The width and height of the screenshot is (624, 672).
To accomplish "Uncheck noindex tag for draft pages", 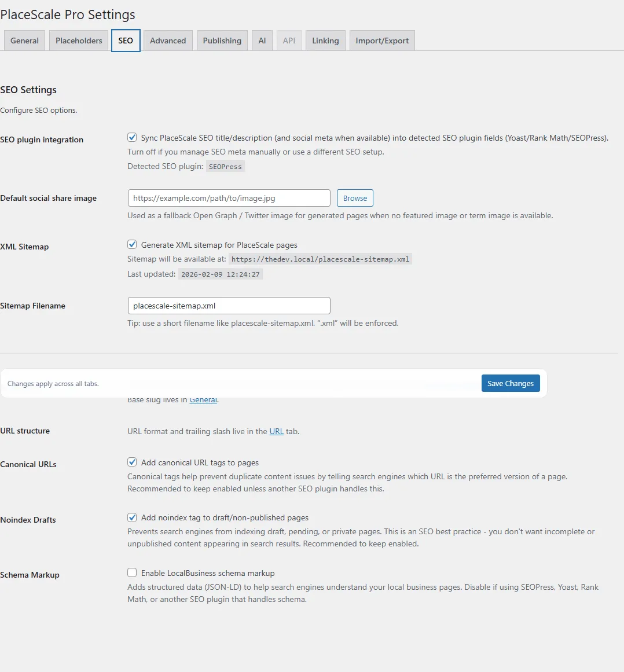I will (x=132, y=517).
